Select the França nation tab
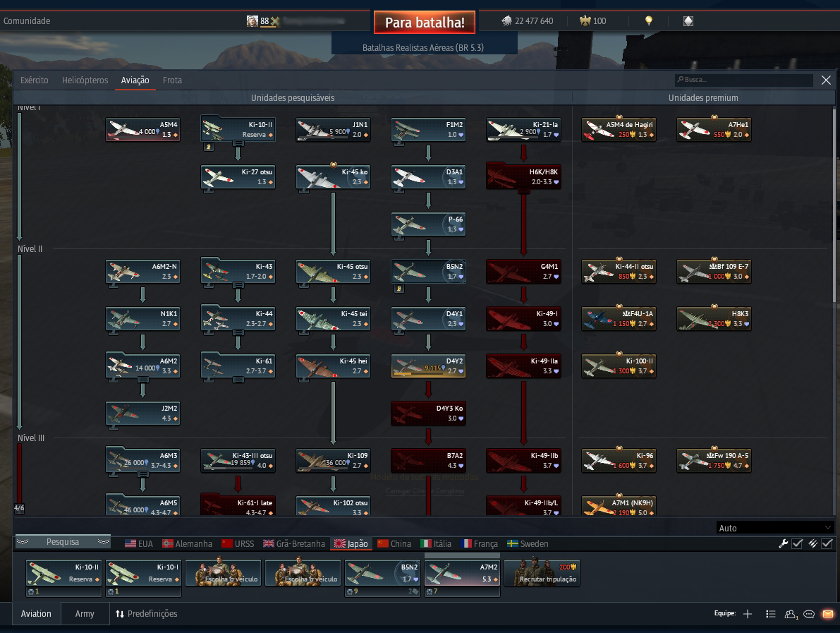840x633 pixels. [480, 543]
